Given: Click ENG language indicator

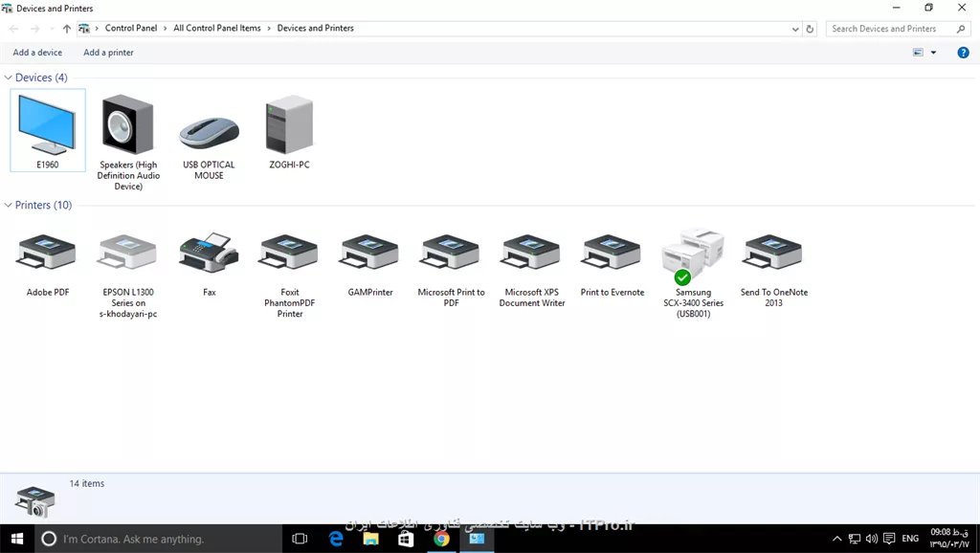Looking at the screenshot, I should pos(911,539).
